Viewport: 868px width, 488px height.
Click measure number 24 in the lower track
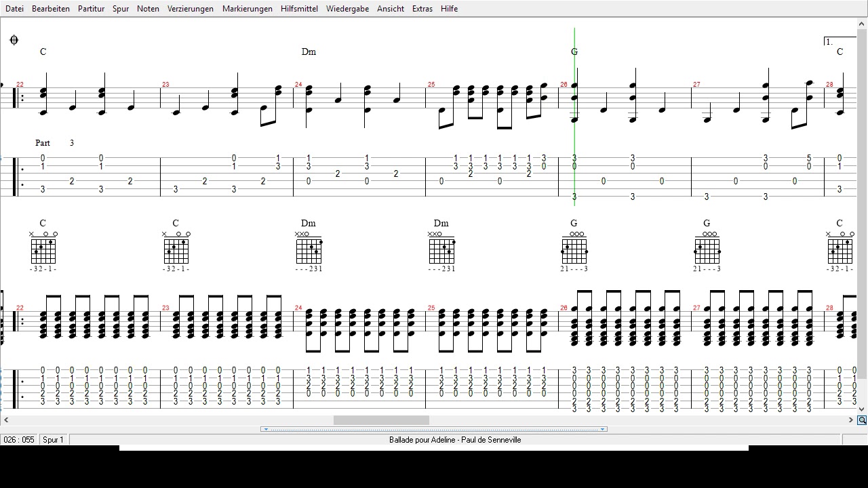(x=298, y=308)
